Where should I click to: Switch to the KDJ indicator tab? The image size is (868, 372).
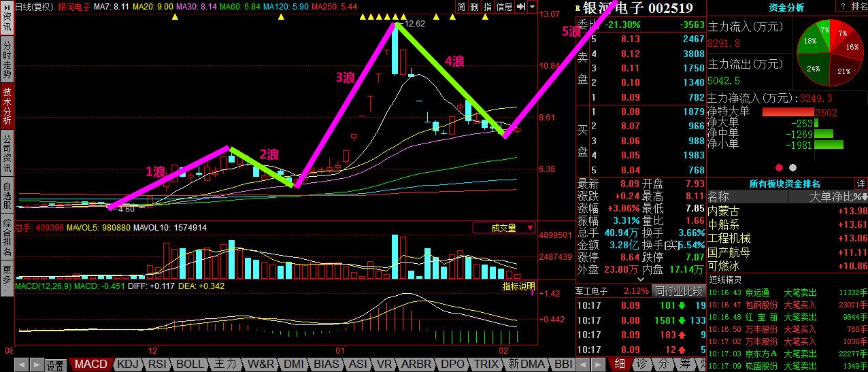129,365
